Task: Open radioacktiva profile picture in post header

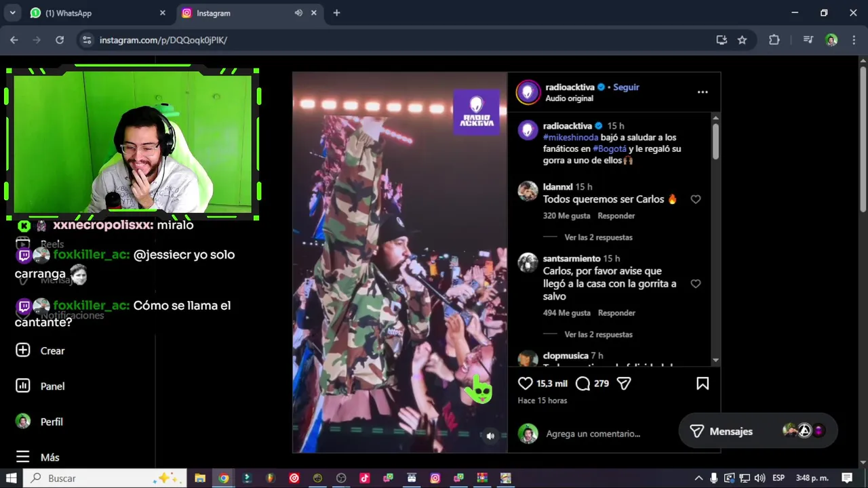Action: click(x=528, y=92)
